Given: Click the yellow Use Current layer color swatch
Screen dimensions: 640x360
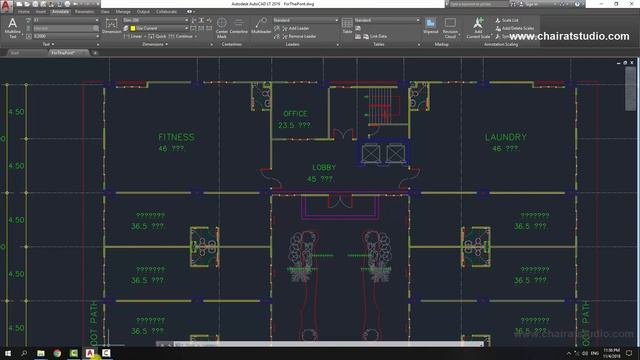Looking at the screenshot, I should point(133,28).
